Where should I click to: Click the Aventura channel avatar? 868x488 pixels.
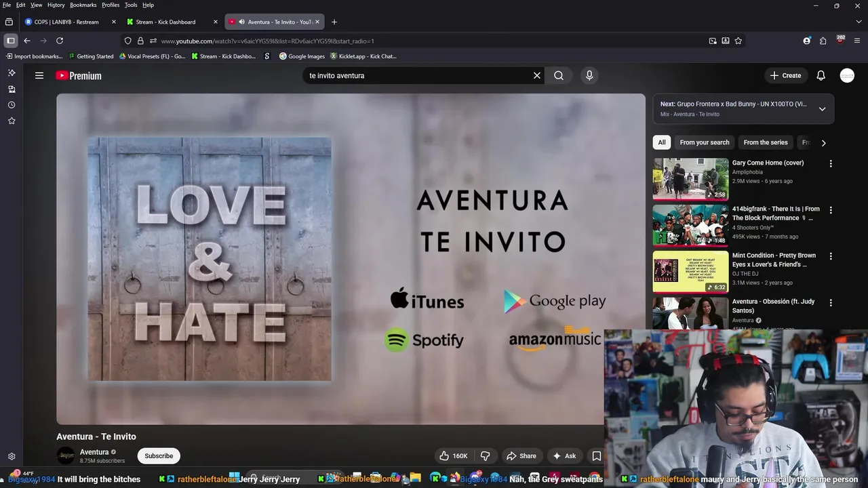click(66, 456)
